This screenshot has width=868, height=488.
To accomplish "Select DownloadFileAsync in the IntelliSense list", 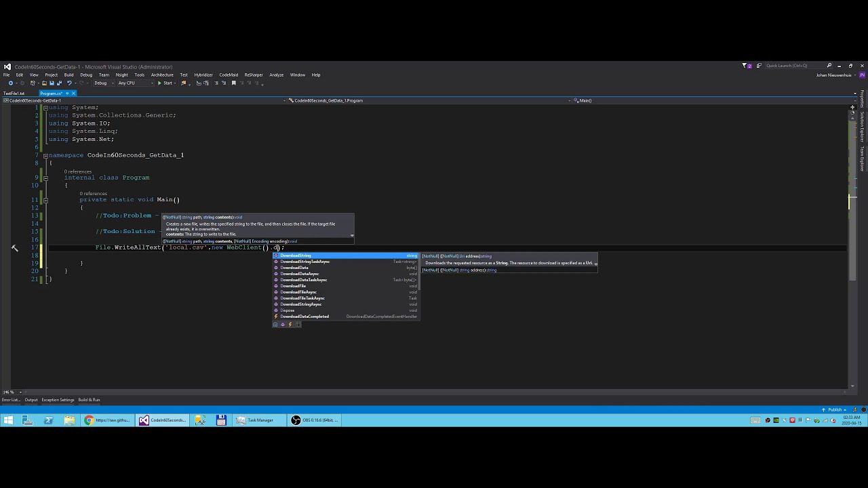I will [x=346, y=292].
